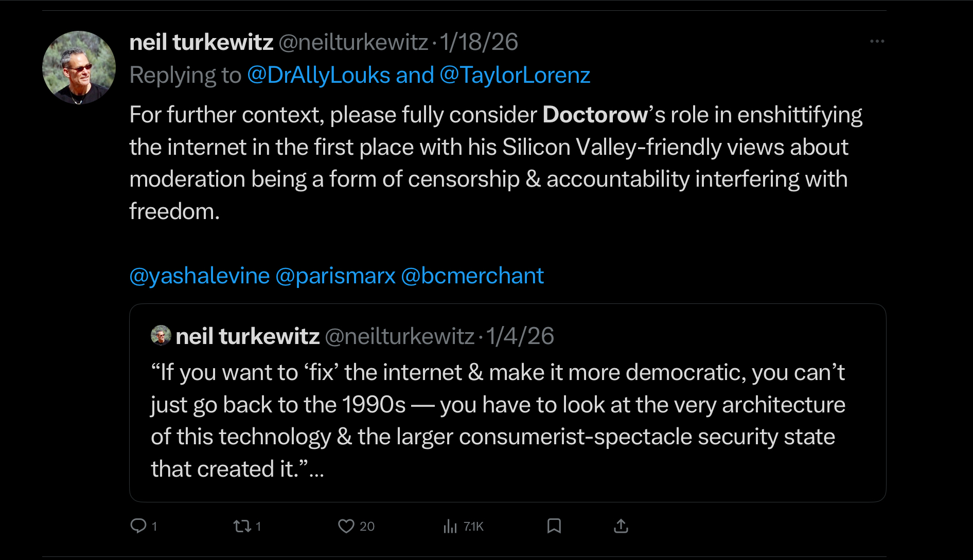Click the share upload icon
973x560 pixels.
621,526
